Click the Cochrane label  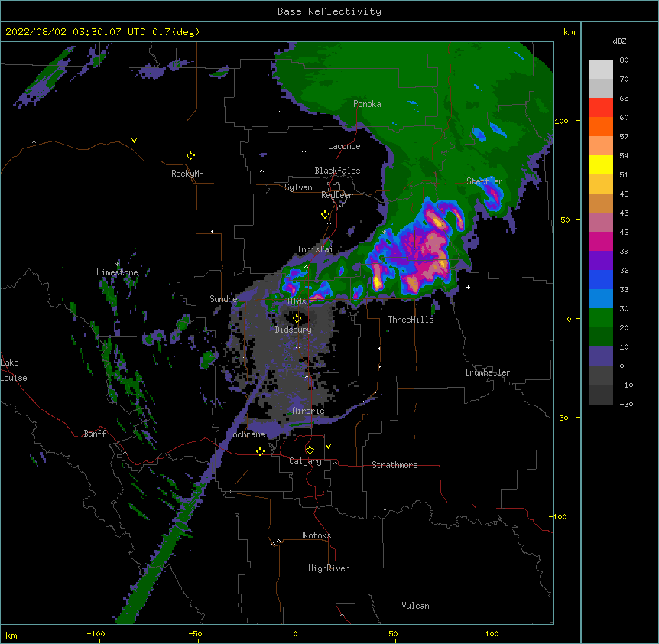tap(246, 434)
